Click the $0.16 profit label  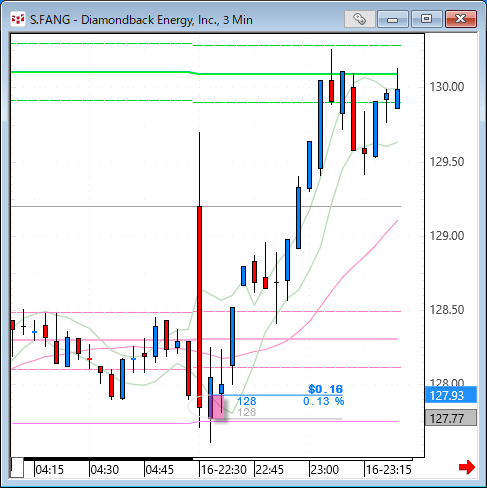325,389
